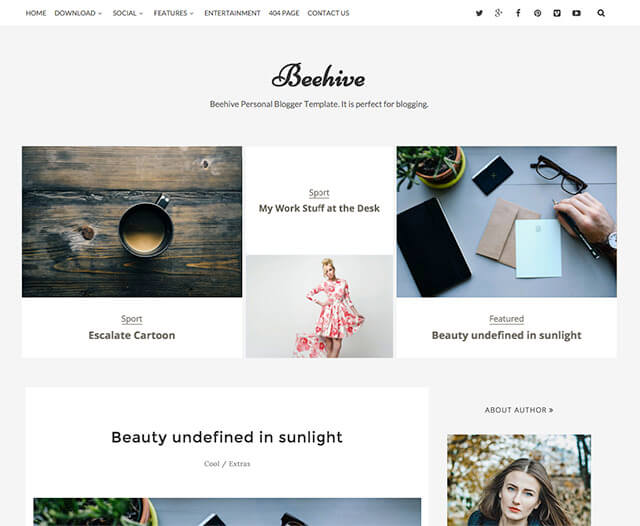
Task: Open the Pinterest social icon
Action: (538, 13)
